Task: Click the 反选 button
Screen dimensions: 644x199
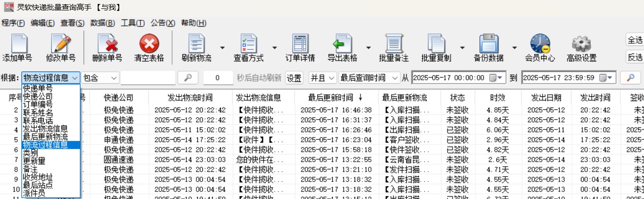Action: click(x=635, y=57)
